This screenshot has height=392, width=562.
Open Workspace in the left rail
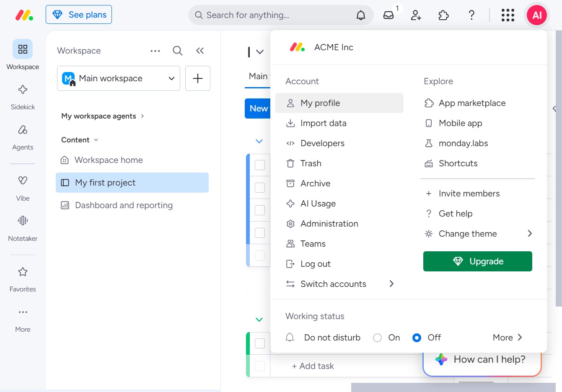[23, 55]
